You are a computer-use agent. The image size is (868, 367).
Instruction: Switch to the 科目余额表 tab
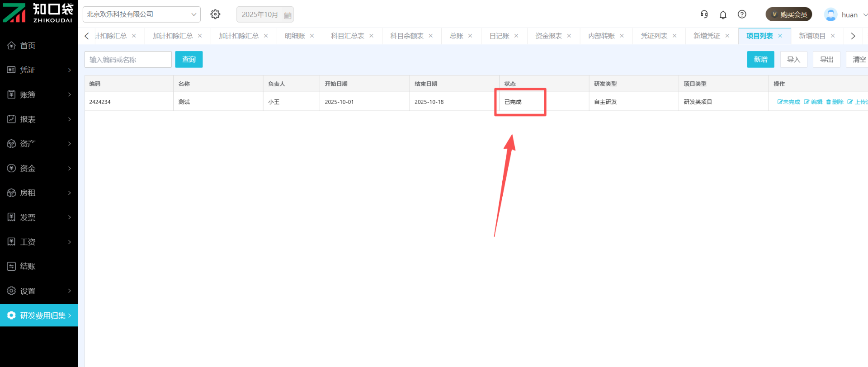[x=407, y=36]
